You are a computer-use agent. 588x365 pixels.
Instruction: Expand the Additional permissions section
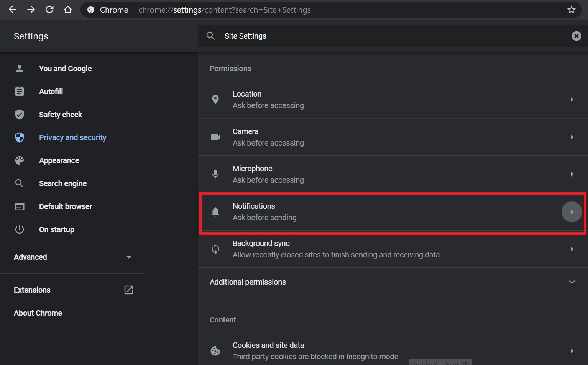572,282
